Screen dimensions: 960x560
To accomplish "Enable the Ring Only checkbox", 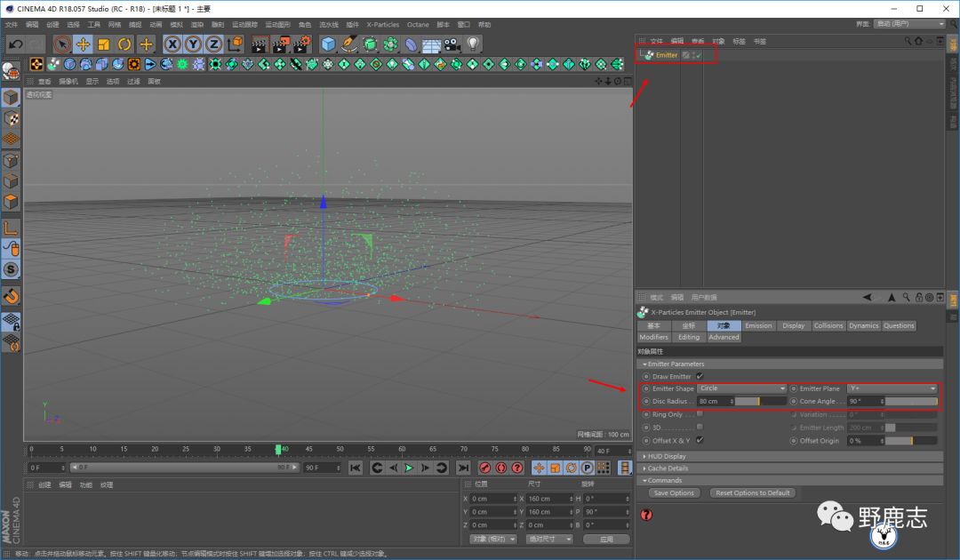I will pos(700,414).
